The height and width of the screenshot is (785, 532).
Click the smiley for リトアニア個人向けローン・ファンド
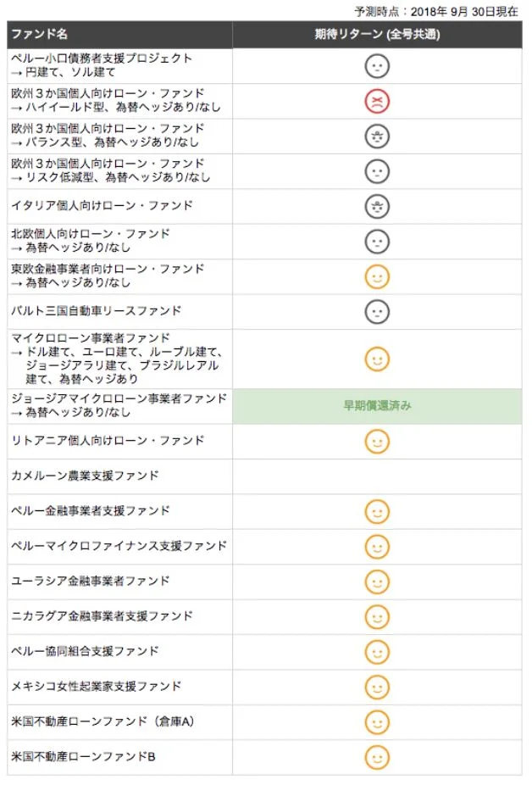[376, 441]
